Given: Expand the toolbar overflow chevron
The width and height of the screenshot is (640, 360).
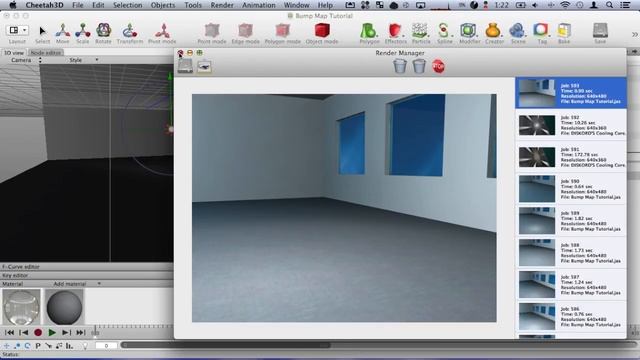Looking at the screenshot, I should pos(635,34).
